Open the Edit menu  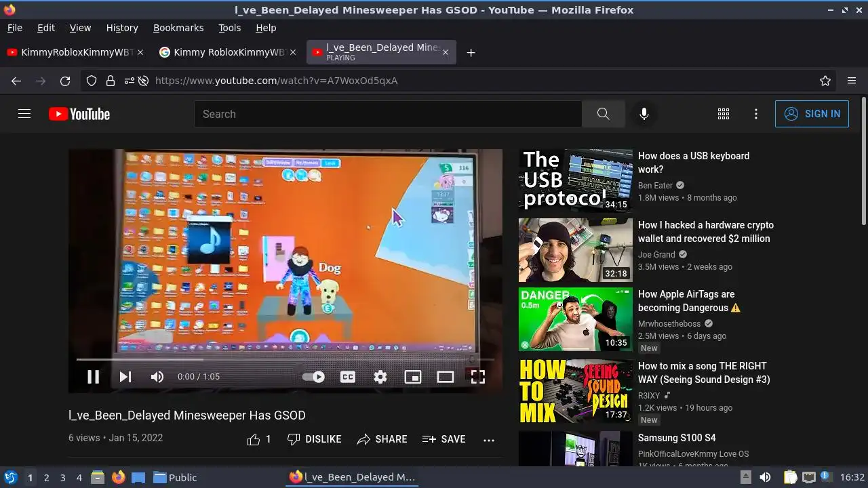tap(46, 28)
